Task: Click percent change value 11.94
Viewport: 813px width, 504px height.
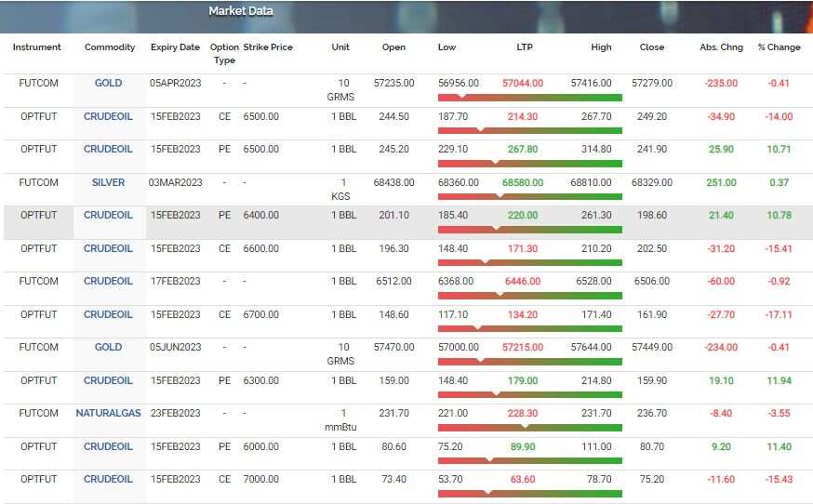Action: (779, 380)
